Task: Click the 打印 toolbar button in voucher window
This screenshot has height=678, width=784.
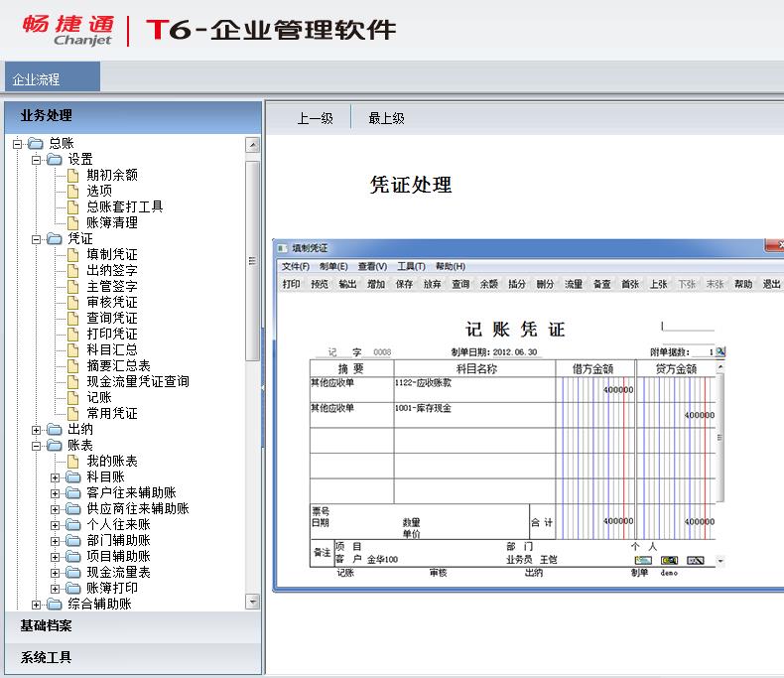Action: (291, 284)
